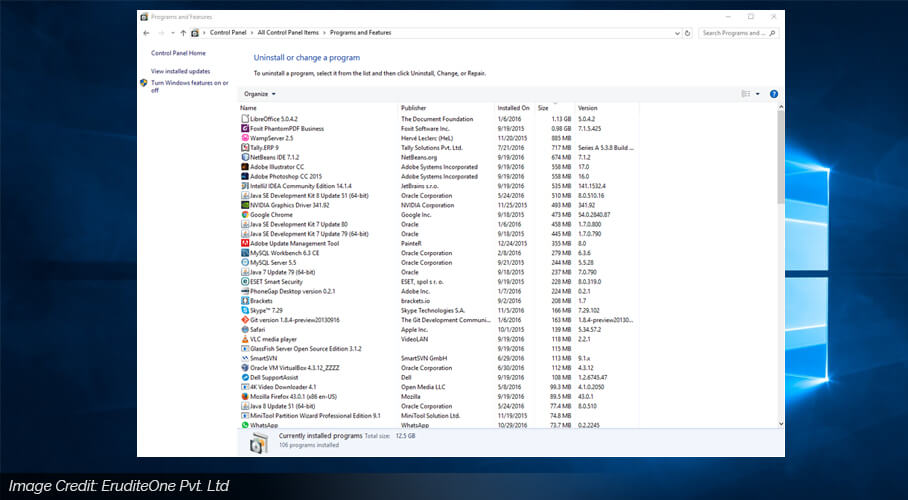The width and height of the screenshot is (908, 500).
Task: Click the 1.13 GB size value
Action: coord(561,119)
